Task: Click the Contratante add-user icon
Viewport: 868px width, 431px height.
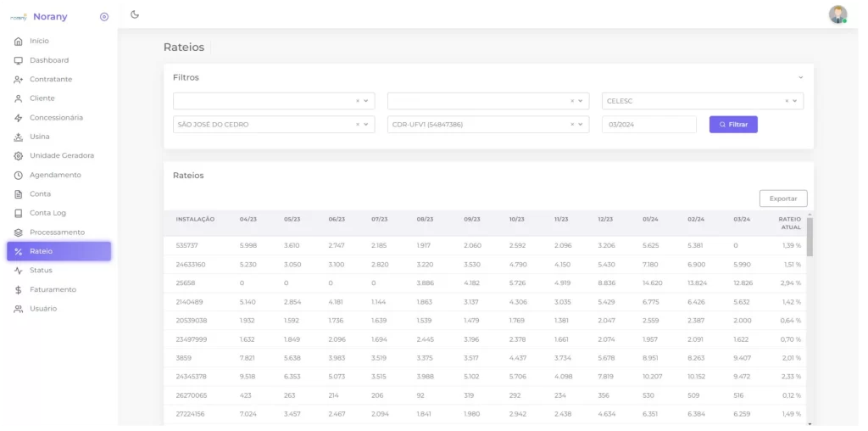Action: pos(19,80)
